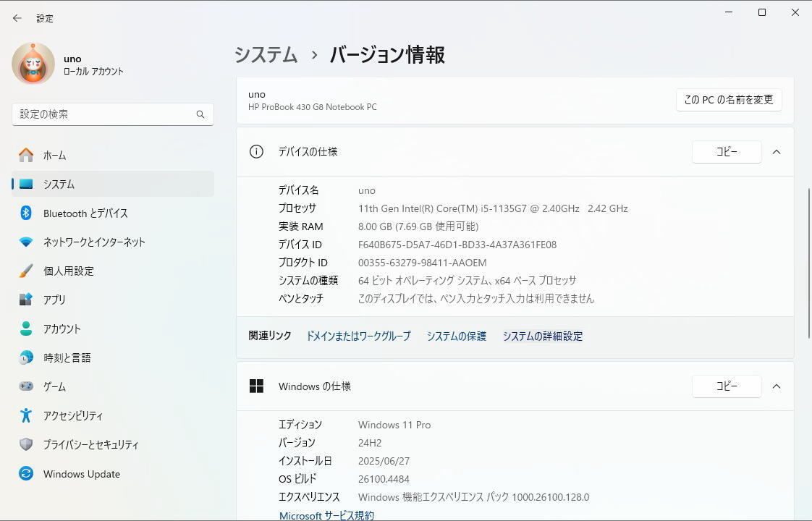This screenshot has width=812, height=521.
Task: Expand details via デバイスの仕様 info icon
Action: coord(256,152)
